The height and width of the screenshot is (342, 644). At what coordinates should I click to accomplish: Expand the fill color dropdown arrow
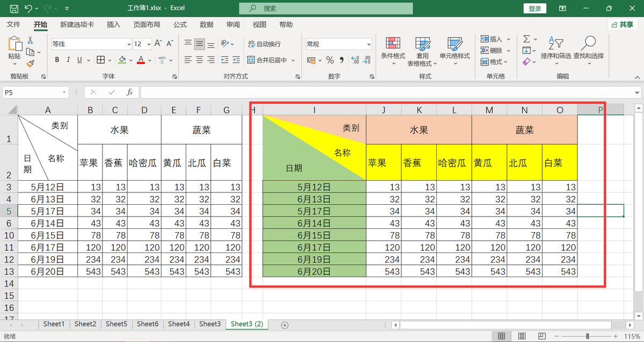(x=130, y=60)
